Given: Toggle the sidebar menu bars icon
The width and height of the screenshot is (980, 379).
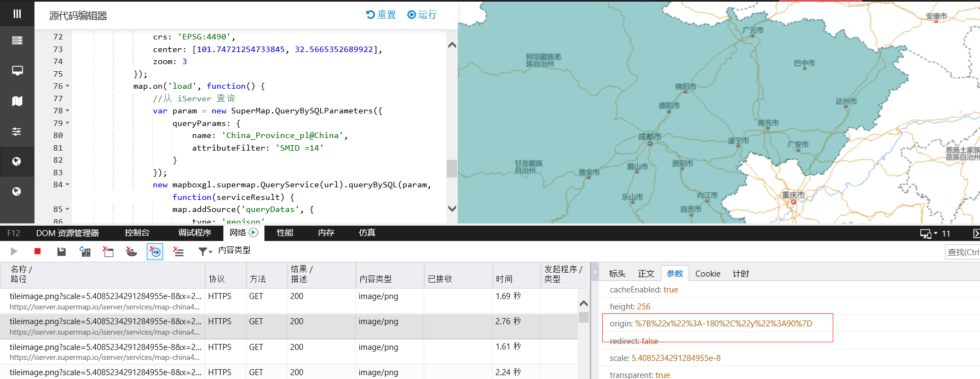Looking at the screenshot, I should [x=17, y=14].
